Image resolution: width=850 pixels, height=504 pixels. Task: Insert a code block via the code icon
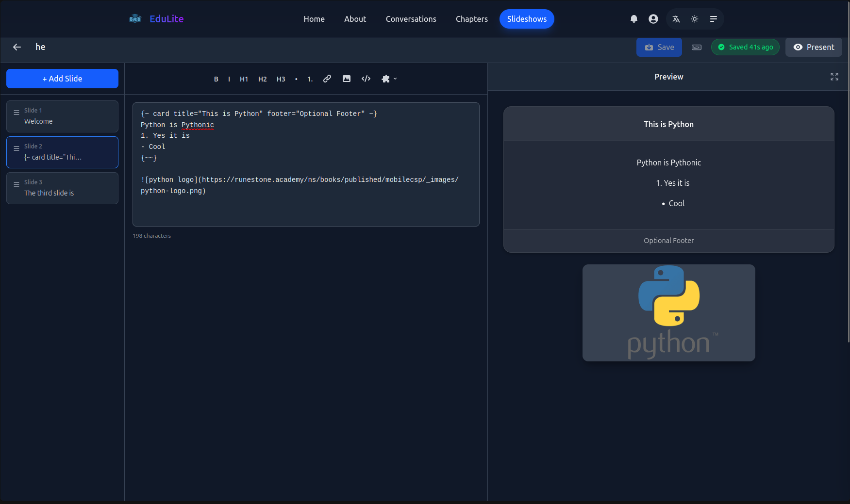[366, 79]
